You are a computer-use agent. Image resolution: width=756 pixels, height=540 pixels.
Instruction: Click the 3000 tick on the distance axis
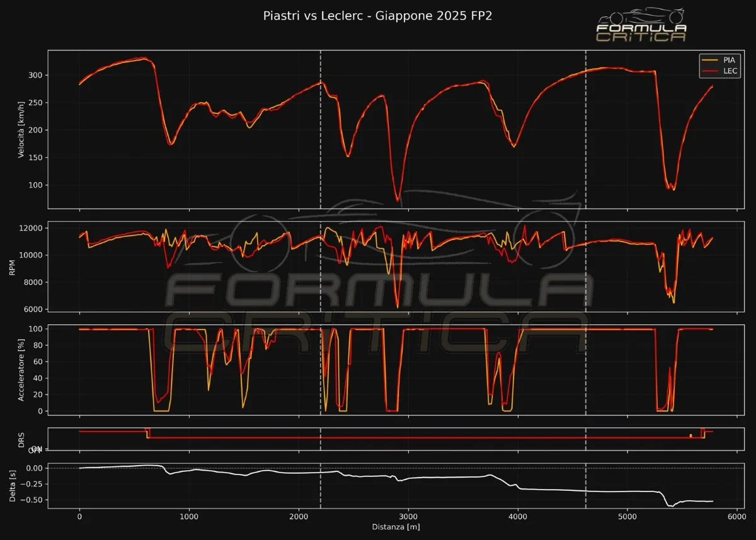(x=408, y=515)
